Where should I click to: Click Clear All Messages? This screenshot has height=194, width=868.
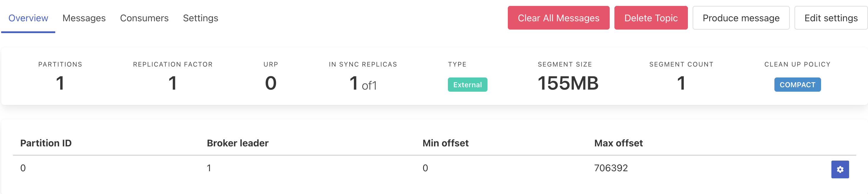[x=558, y=18]
